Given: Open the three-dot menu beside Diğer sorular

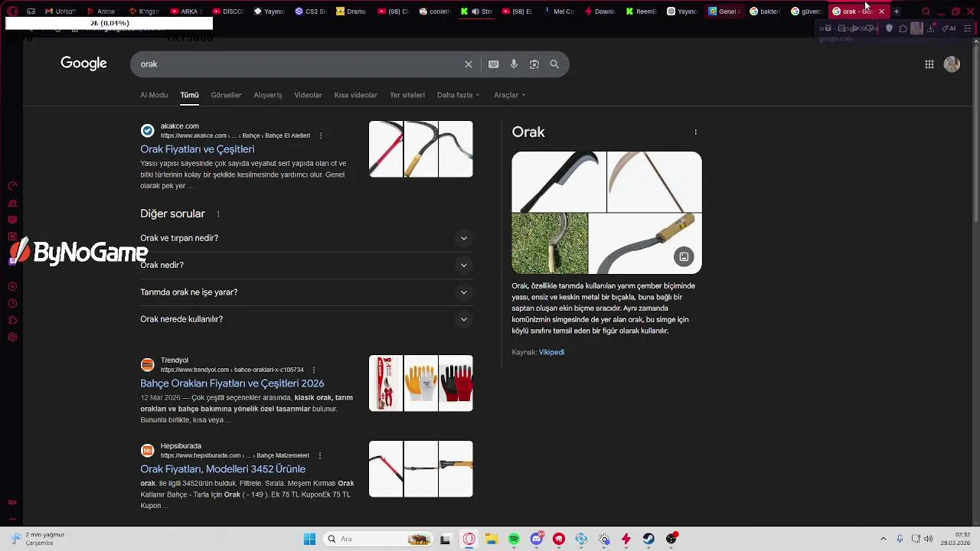Looking at the screenshot, I should pyautogui.click(x=218, y=214).
